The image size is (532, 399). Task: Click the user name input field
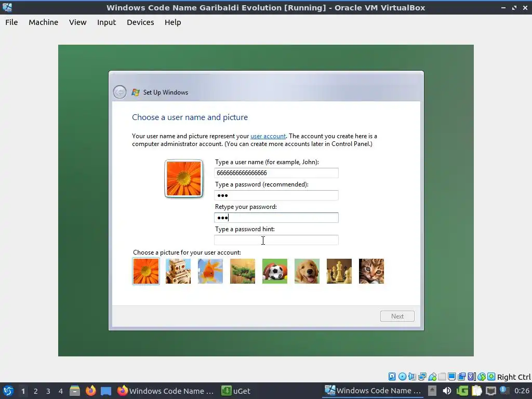point(276,172)
